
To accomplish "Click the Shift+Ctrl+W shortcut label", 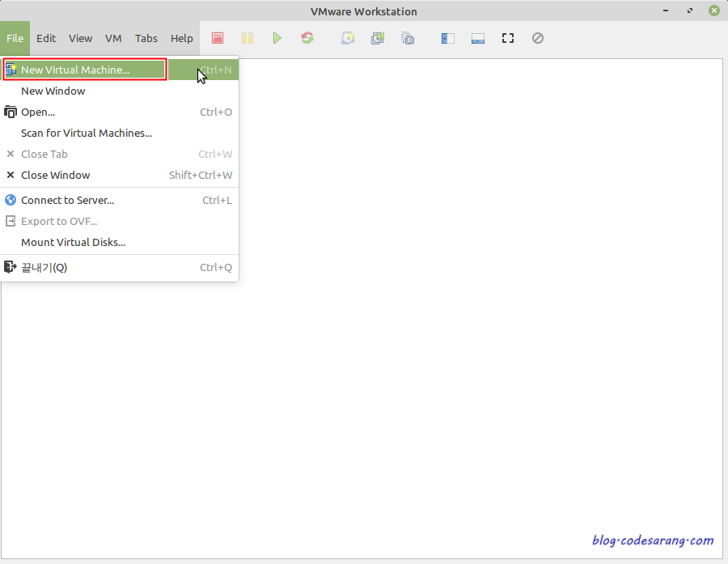I will click(201, 175).
